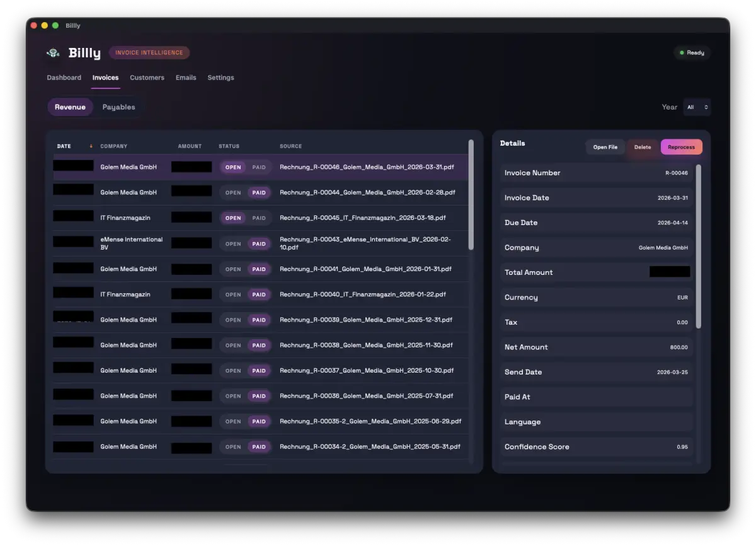Screen dimensions: 756x546
Task: Open the Settings tab
Action: (x=220, y=78)
